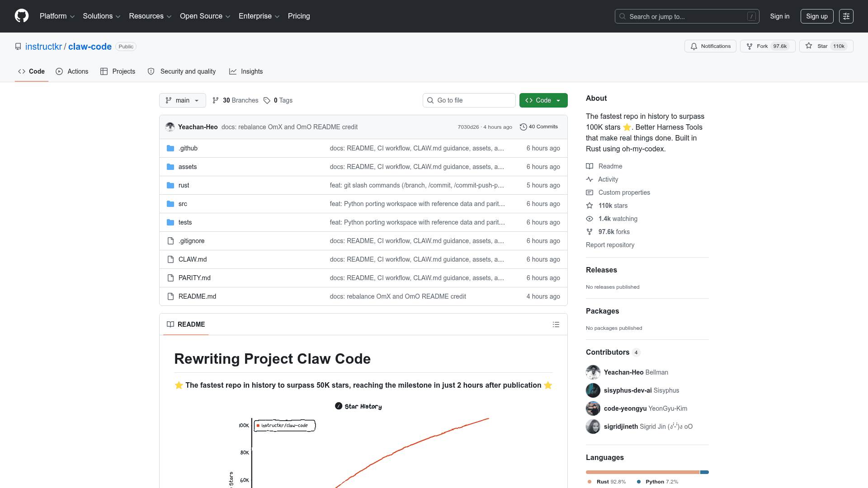The image size is (868, 488).
Task: Open the Open Source menu
Action: click(205, 16)
